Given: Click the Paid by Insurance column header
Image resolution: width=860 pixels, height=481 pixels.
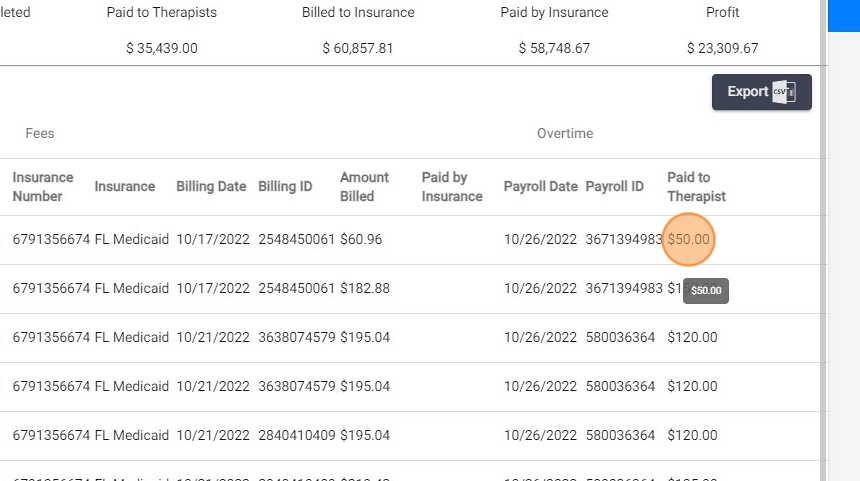Looking at the screenshot, I should click(x=451, y=187).
